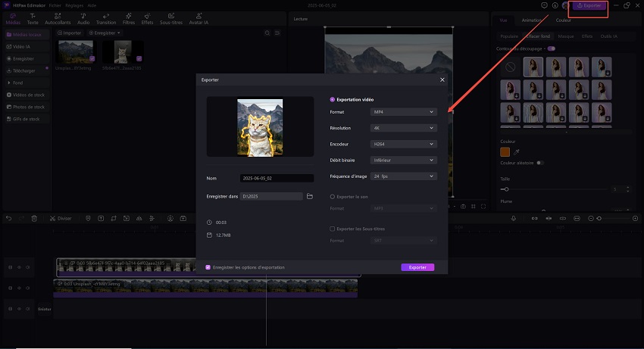Switch to the Animation tab
The width and height of the screenshot is (644, 349).
pyautogui.click(x=531, y=20)
